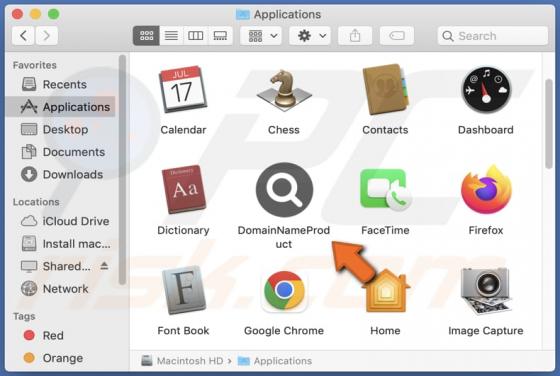The height and width of the screenshot is (376, 560).
Task: Select the Chess app icon
Action: point(284,90)
